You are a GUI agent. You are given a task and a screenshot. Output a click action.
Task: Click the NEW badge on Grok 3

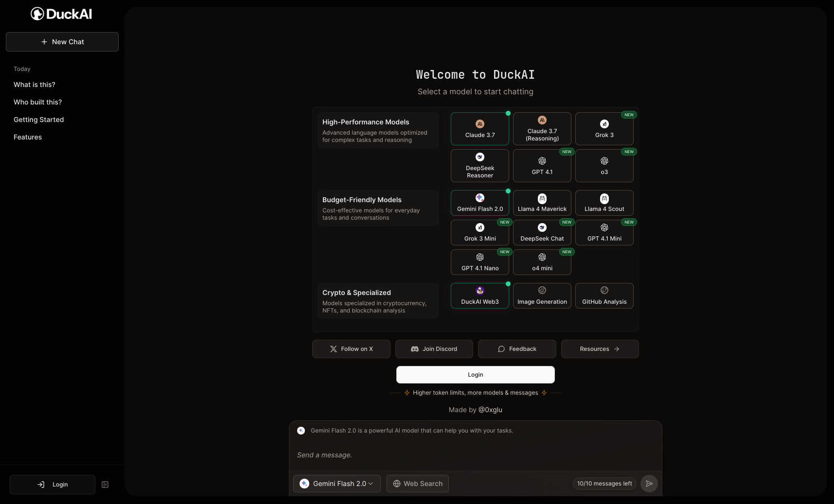[x=629, y=115]
